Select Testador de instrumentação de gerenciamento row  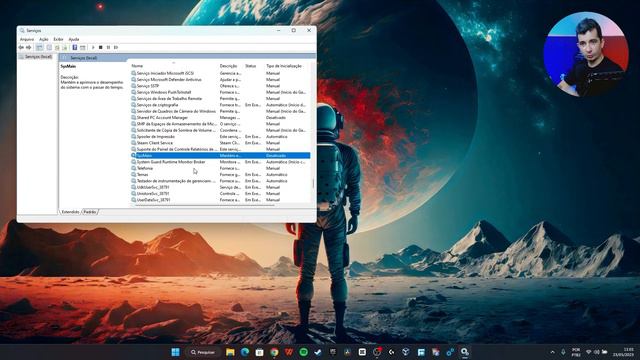pos(220,181)
